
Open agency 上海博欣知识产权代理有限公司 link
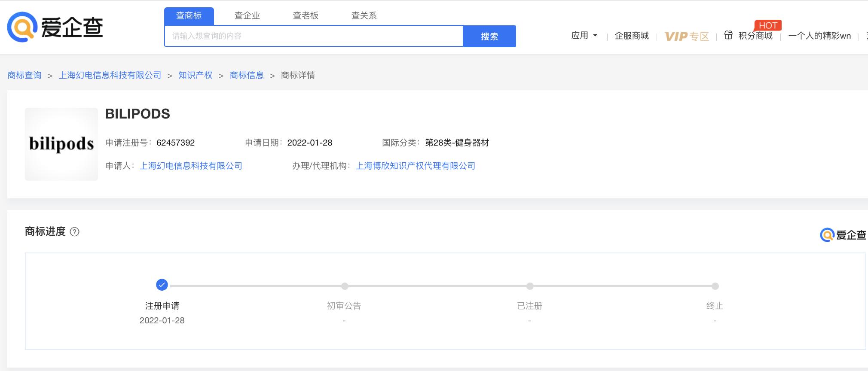click(416, 166)
